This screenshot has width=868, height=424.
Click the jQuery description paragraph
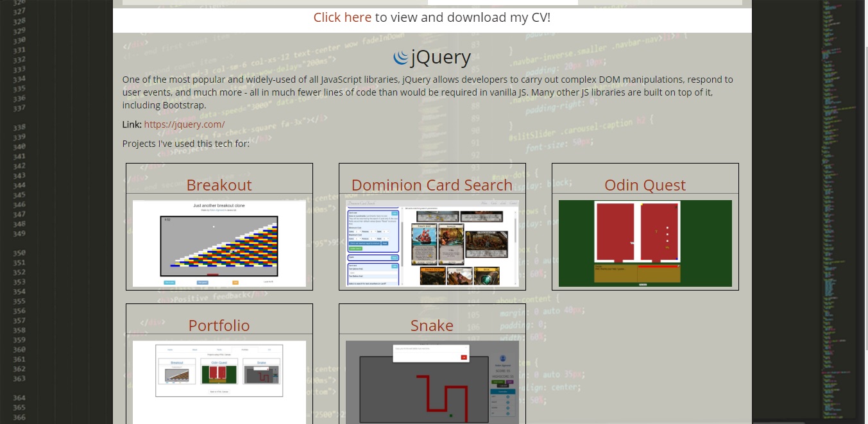tap(428, 92)
